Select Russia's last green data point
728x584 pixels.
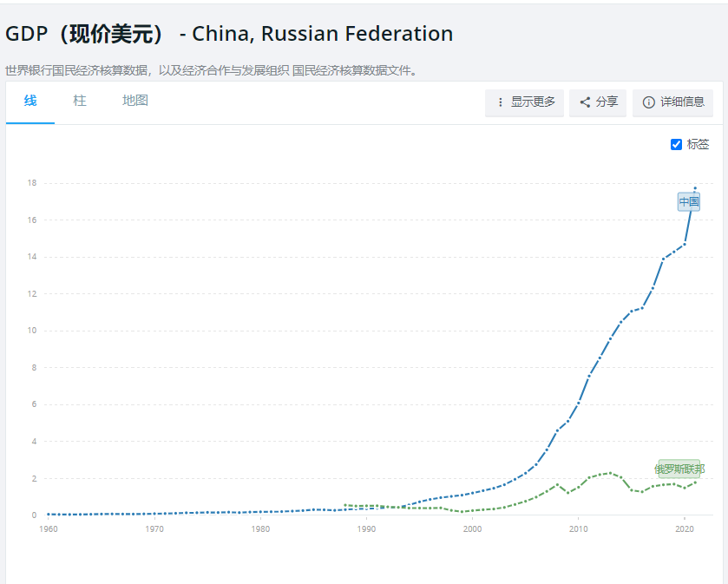point(695,482)
